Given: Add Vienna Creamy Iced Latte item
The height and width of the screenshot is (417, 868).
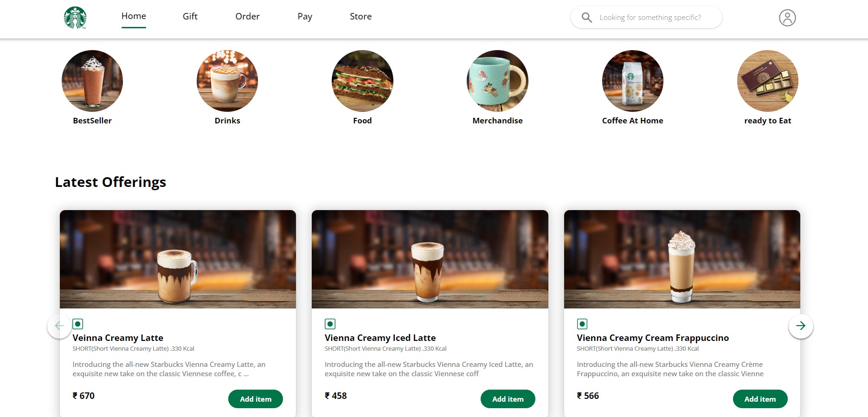Looking at the screenshot, I should point(508,399).
